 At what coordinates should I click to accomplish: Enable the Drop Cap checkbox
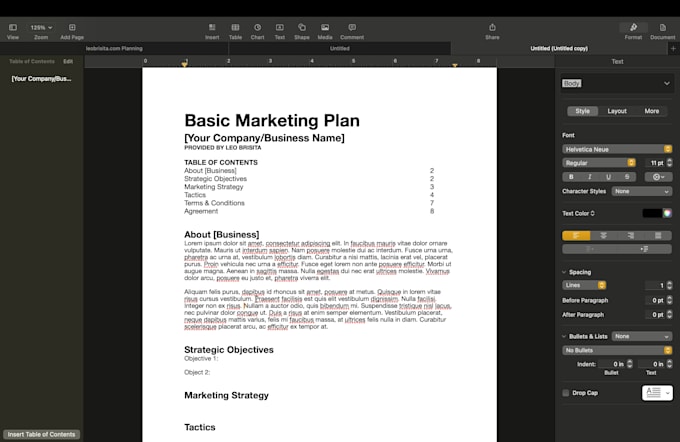566,393
